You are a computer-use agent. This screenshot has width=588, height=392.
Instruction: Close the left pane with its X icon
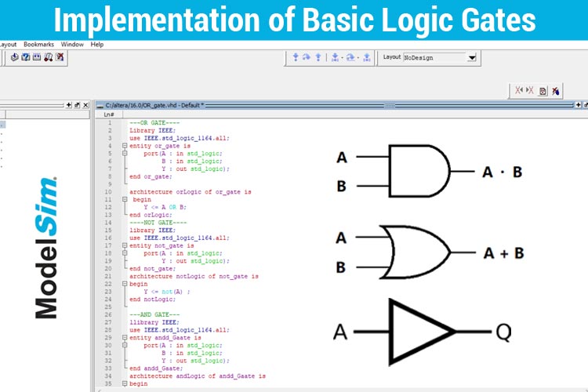click(86, 105)
